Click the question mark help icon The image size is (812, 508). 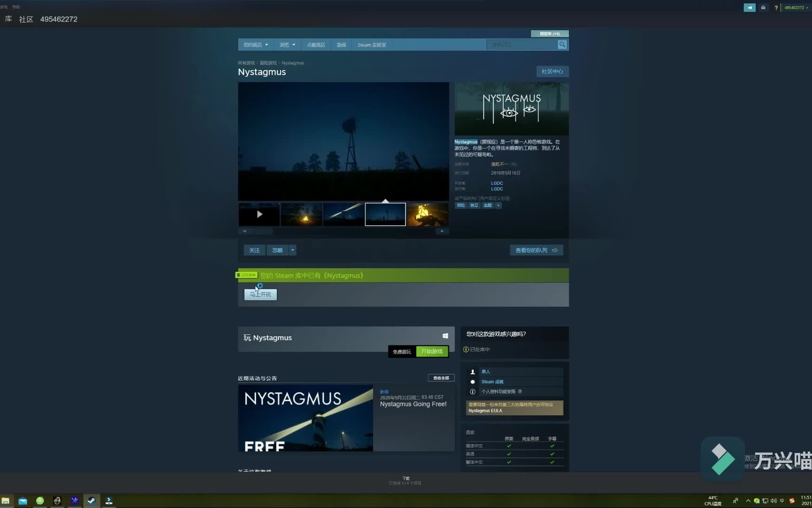(x=776, y=8)
